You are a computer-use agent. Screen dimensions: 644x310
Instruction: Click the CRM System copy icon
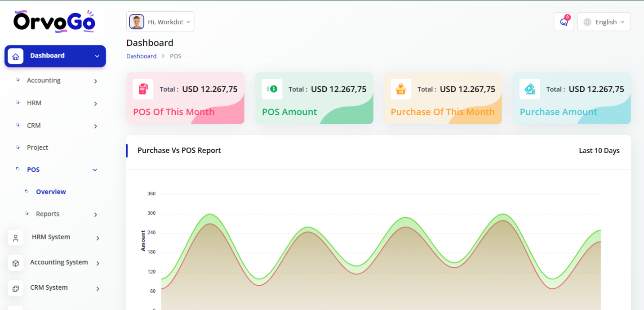(16, 288)
